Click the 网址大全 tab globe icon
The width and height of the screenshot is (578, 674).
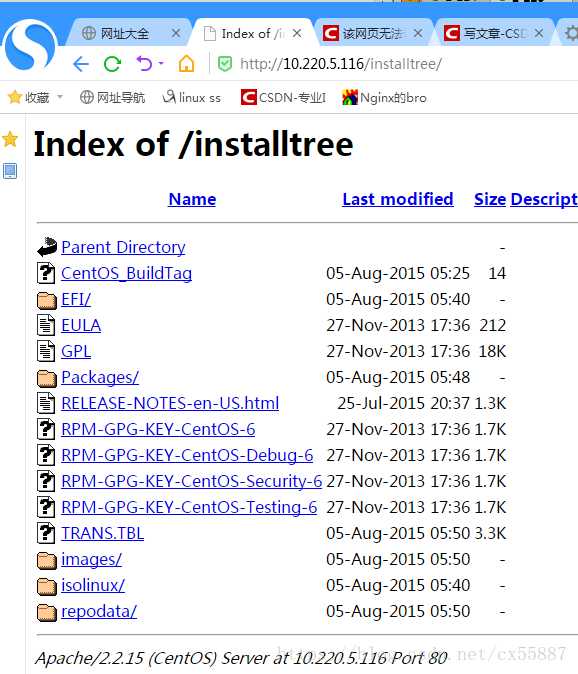point(89,33)
